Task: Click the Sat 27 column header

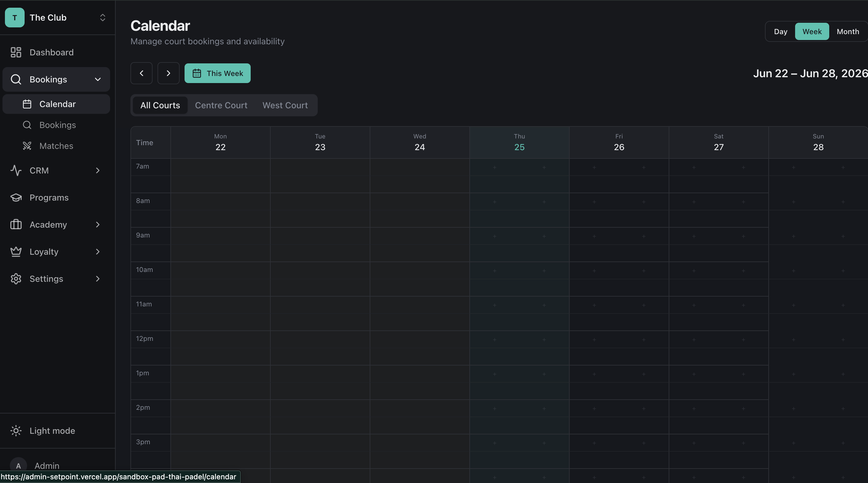Action: [719, 142]
